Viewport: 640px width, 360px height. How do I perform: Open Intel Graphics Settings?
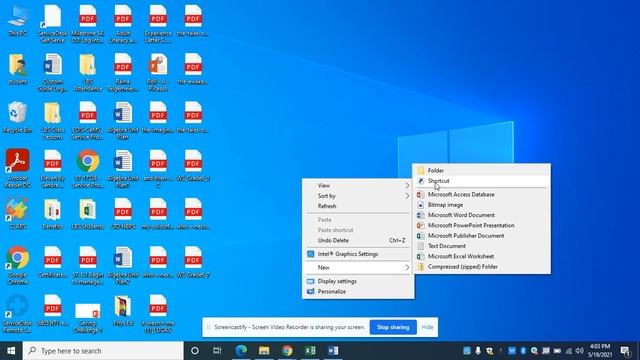pyautogui.click(x=358, y=254)
